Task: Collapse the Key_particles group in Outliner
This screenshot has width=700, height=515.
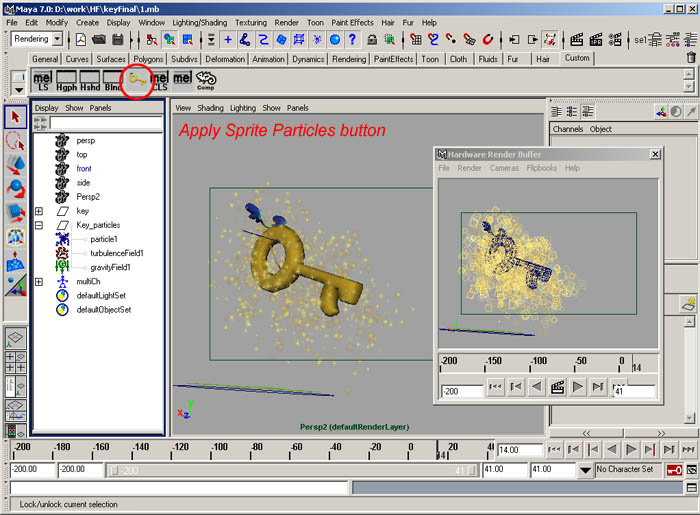Action: (x=39, y=225)
